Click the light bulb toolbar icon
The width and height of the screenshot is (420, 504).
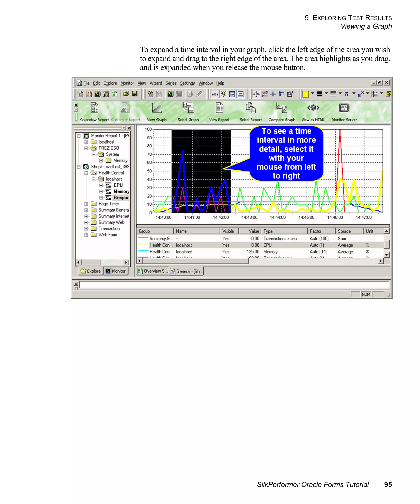tap(224, 94)
